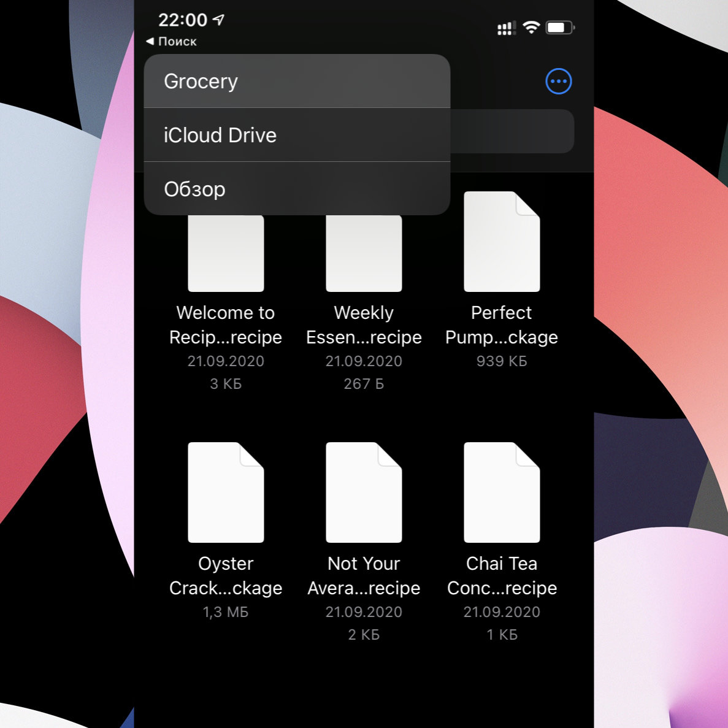Screen dimensions: 728x728
Task: Open the blue ellipsis more options button
Action: click(x=558, y=82)
